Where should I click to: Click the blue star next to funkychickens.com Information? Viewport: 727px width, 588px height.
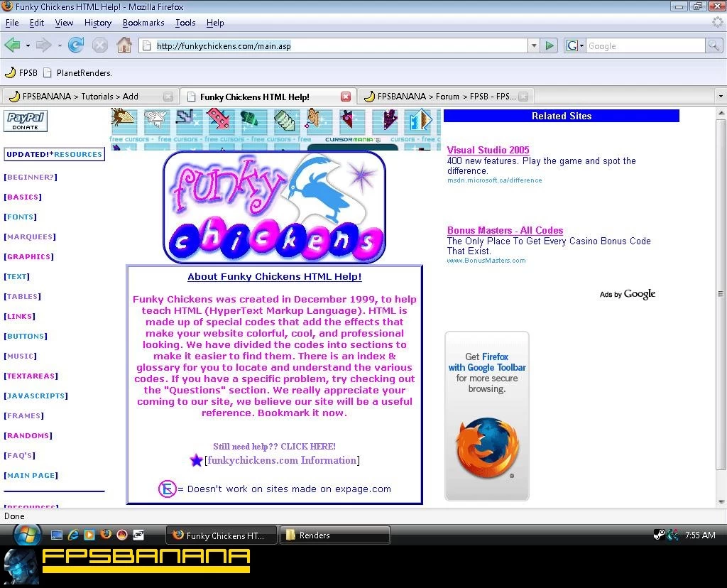(x=196, y=460)
